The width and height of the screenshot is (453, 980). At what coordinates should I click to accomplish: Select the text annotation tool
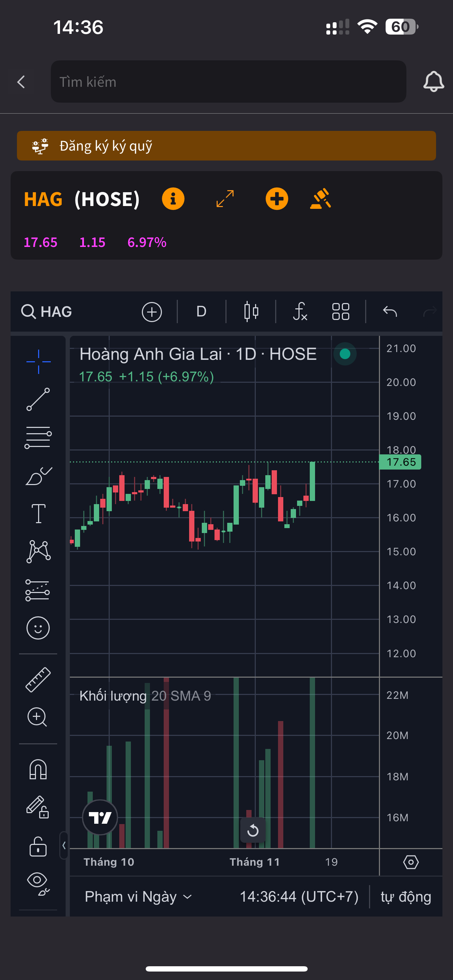tap(38, 514)
